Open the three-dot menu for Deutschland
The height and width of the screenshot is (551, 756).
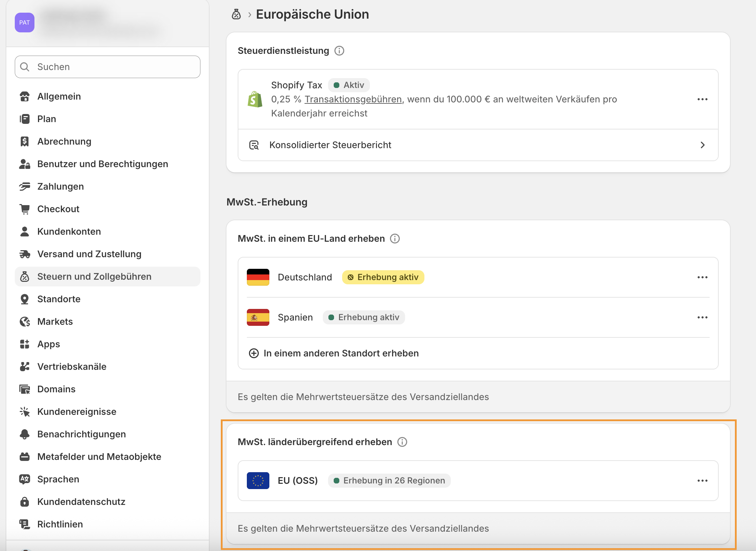[702, 277]
